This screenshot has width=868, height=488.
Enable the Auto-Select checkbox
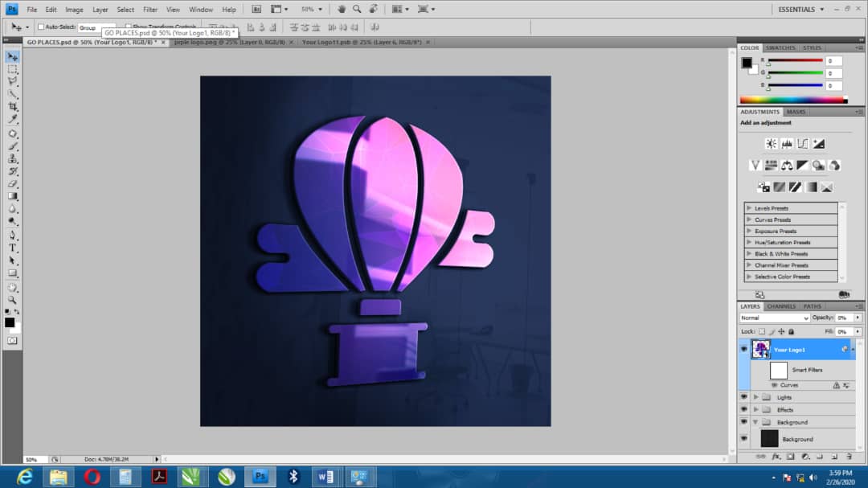(x=41, y=27)
